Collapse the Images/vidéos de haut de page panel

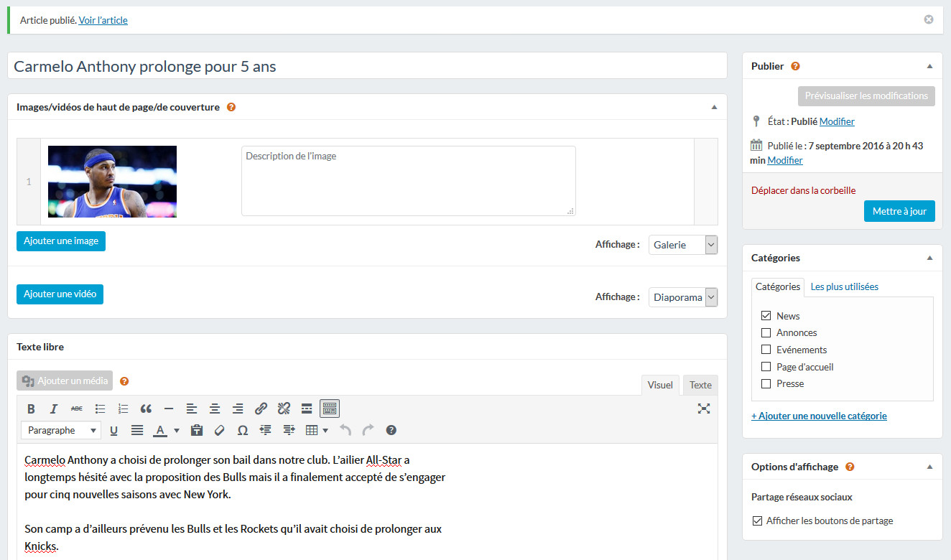[714, 107]
